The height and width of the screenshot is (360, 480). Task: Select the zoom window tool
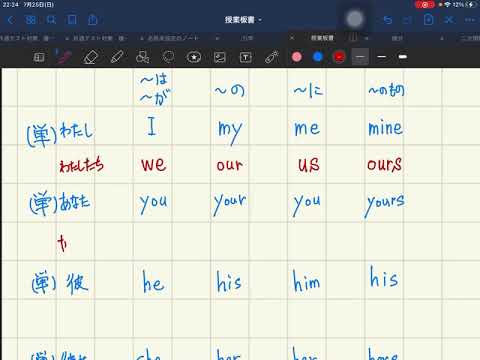[x=39, y=57]
